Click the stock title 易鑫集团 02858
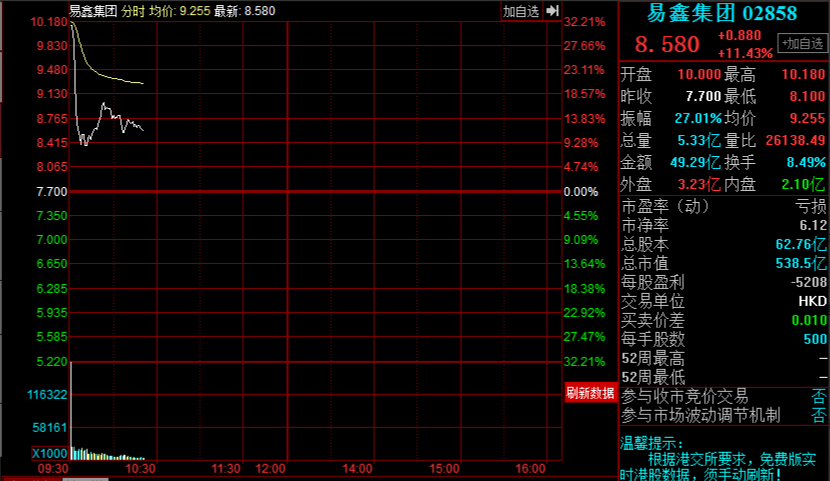The width and height of the screenshot is (830, 481). click(x=722, y=13)
